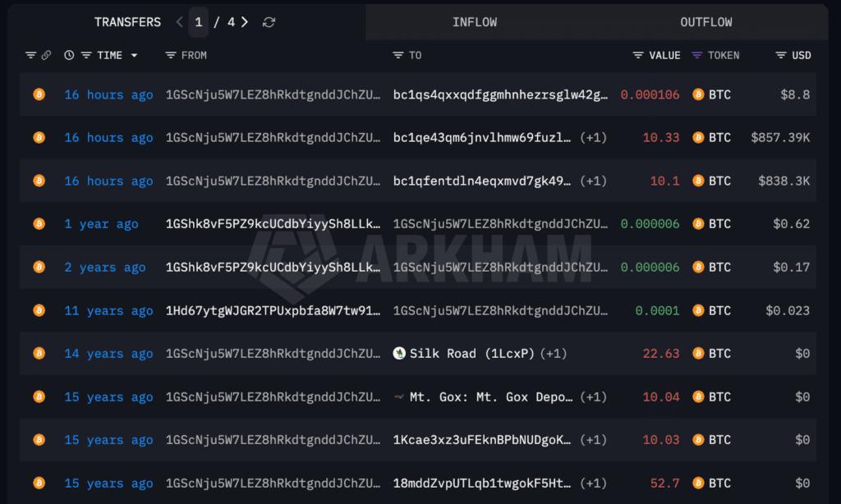The width and height of the screenshot is (841, 504).
Task: Click Bitcoin chain icon in the 1 year ago row
Action: pyautogui.click(x=39, y=223)
